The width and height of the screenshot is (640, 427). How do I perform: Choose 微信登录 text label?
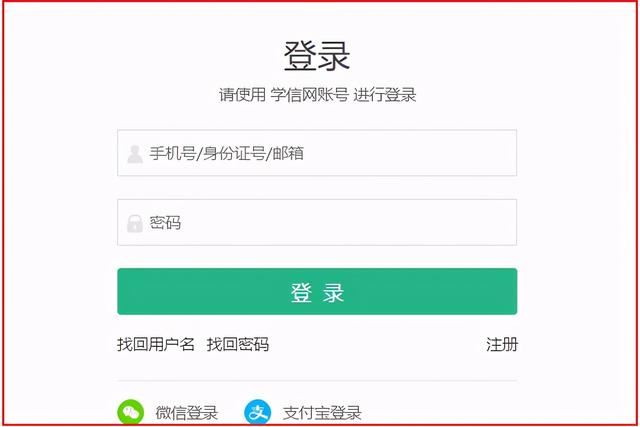187,413
